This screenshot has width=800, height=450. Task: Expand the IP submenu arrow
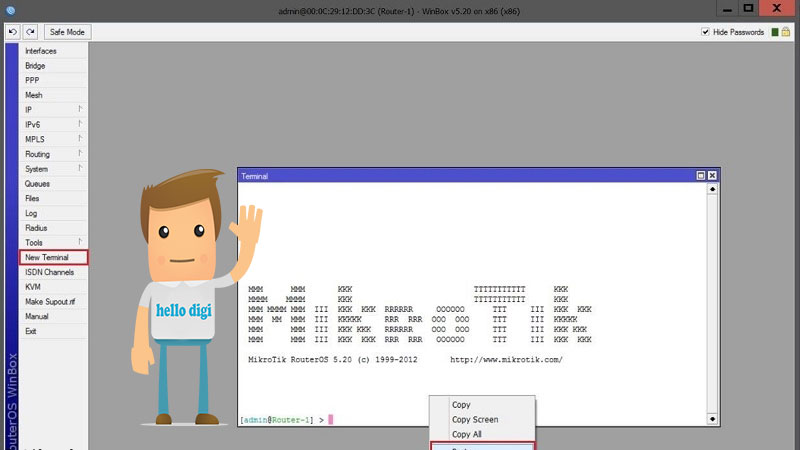[x=80, y=109]
